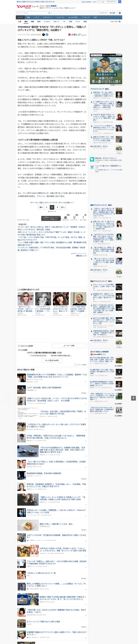Image resolution: width=138 pixels, height=644 pixels.
Task: Open the ランキング main tab
Action: point(86,17)
